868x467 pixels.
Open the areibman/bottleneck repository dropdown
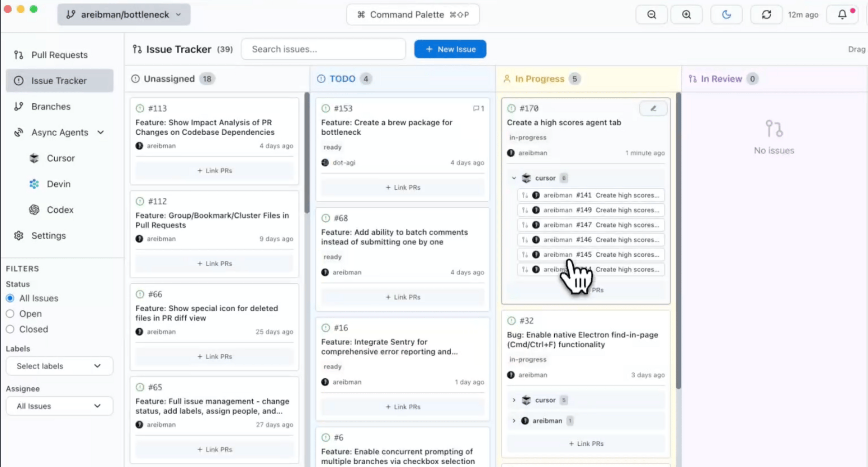124,14
